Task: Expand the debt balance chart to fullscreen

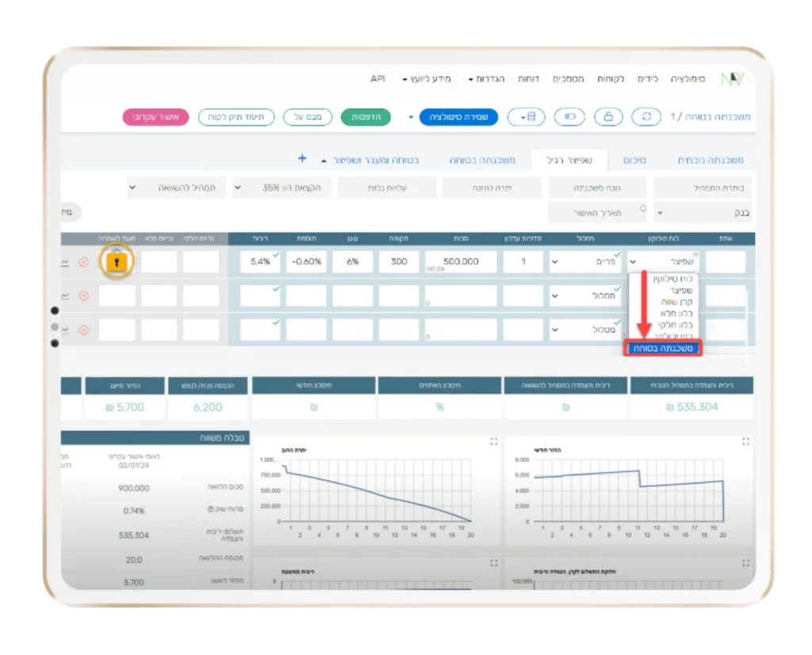Action: pyautogui.click(x=493, y=441)
